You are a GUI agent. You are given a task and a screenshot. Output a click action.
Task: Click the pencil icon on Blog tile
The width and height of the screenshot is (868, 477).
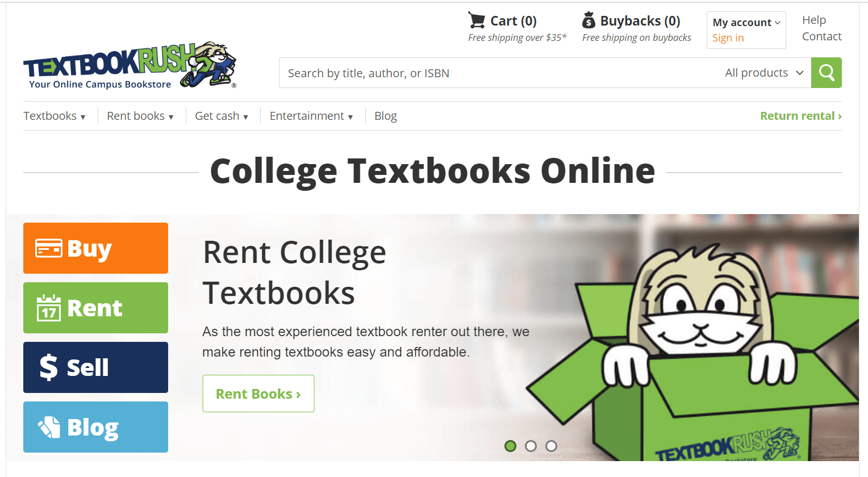pos(49,427)
